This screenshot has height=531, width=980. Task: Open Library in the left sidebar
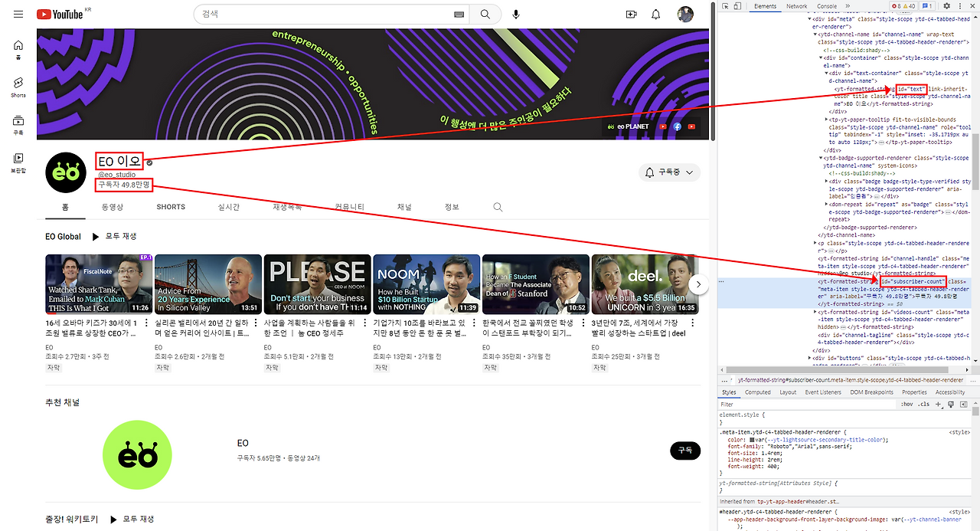click(18, 162)
